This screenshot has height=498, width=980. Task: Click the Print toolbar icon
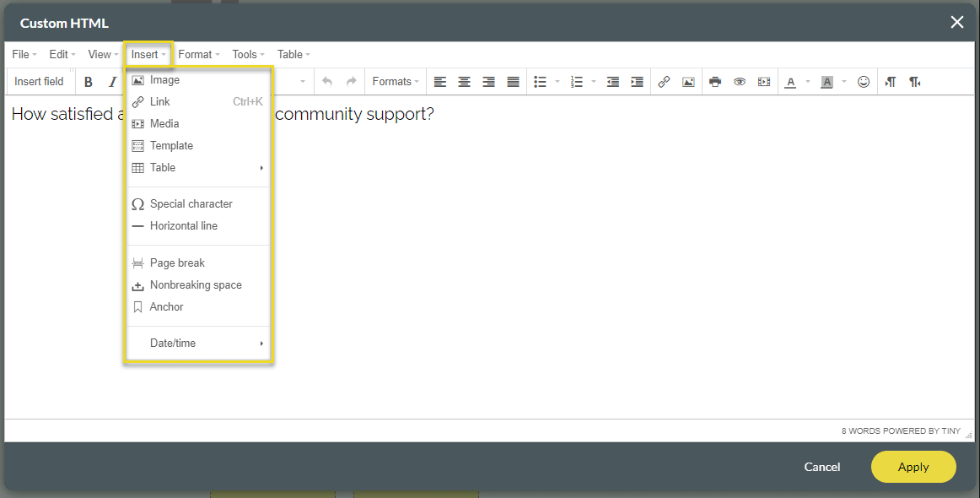pos(714,81)
